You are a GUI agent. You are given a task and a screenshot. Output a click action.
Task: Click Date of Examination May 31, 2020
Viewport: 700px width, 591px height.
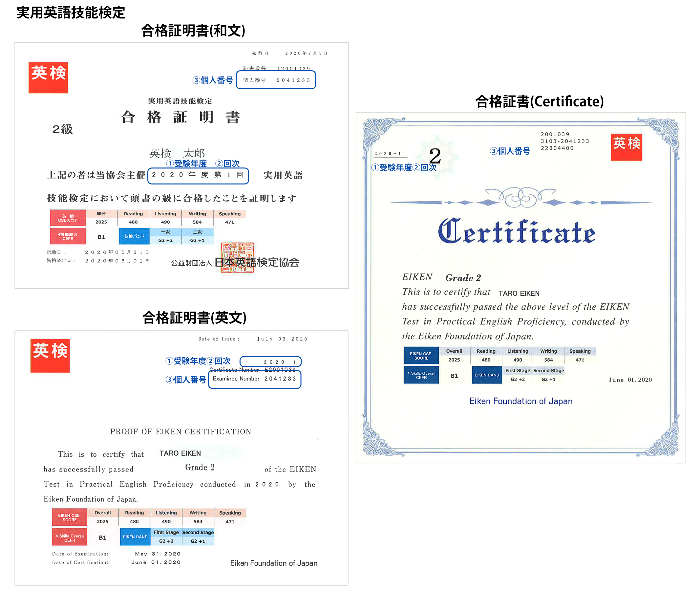tap(116, 554)
